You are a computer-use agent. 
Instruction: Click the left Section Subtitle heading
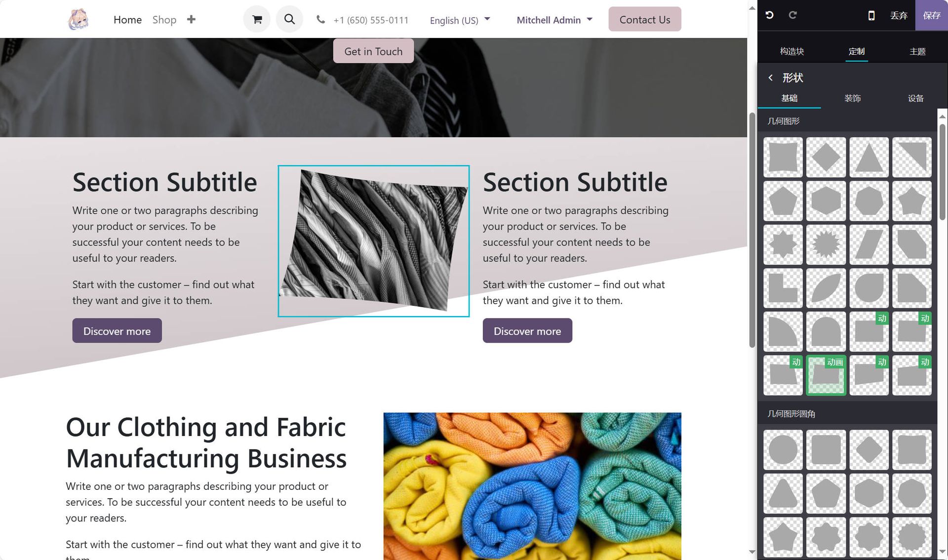click(165, 182)
